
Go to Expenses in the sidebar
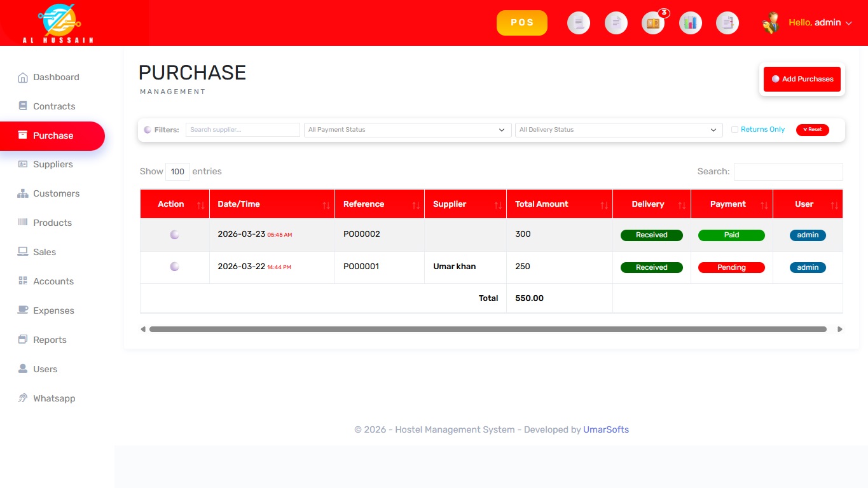click(53, 310)
